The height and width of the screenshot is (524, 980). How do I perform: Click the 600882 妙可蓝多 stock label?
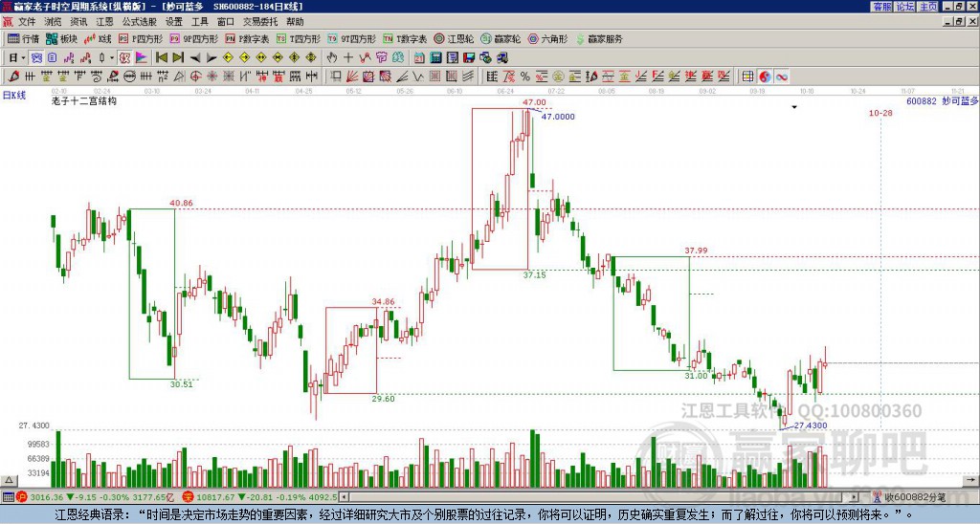942,101
